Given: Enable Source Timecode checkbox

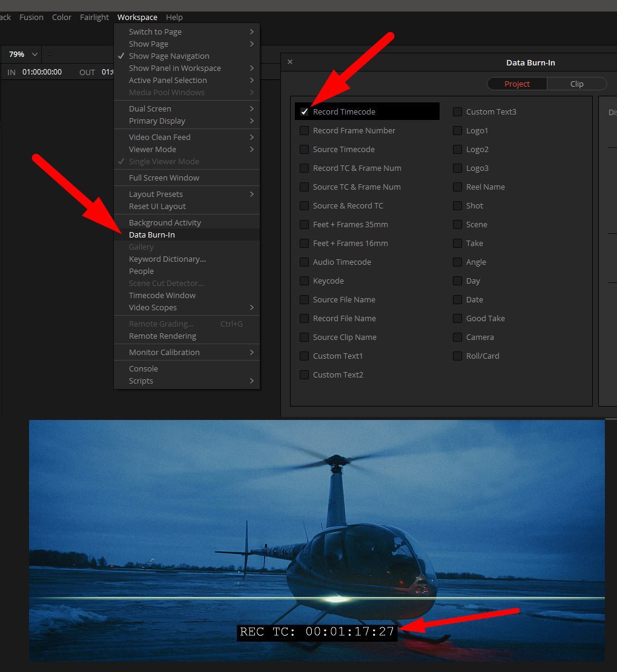Looking at the screenshot, I should [x=305, y=149].
